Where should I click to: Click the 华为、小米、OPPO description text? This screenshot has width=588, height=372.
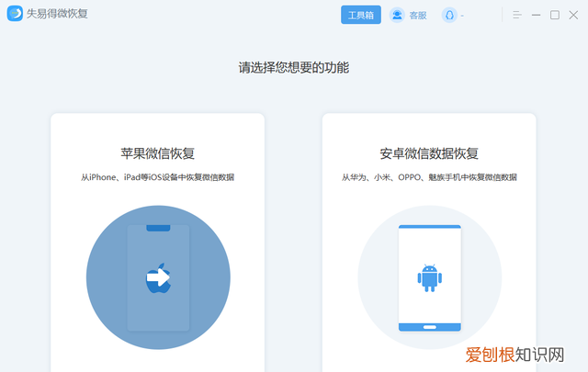coord(429,177)
